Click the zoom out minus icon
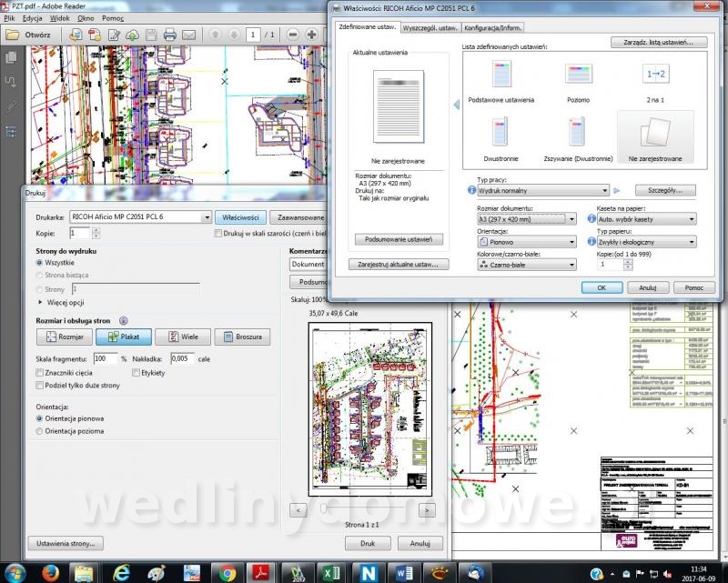This screenshot has height=583, width=728. (x=292, y=35)
